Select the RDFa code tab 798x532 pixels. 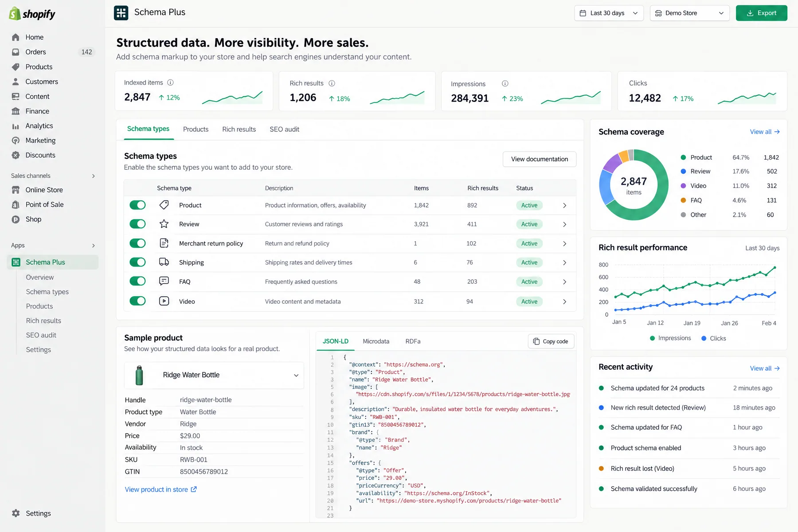point(413,341)
